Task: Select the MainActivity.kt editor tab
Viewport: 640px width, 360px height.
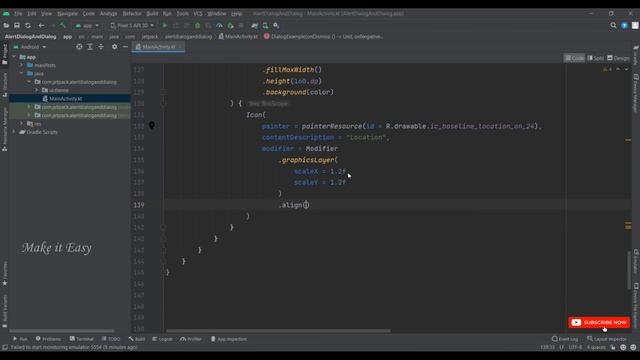Action: [158, 47]
